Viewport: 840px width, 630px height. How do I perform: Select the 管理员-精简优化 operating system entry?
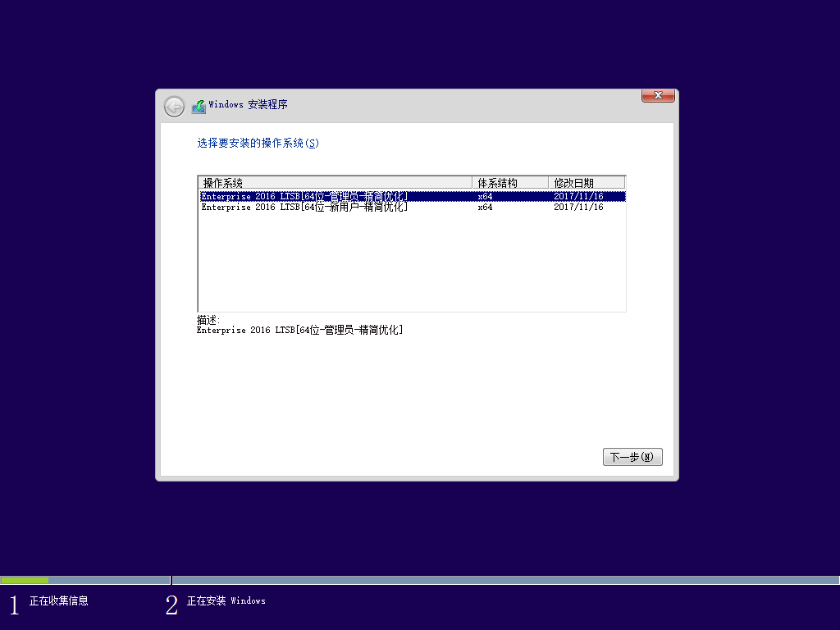[304, 196]
